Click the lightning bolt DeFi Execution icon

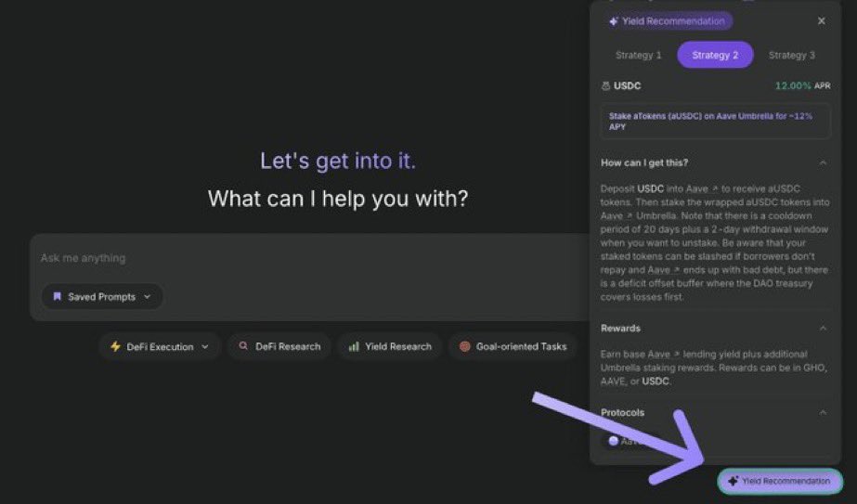click(115, 346)
